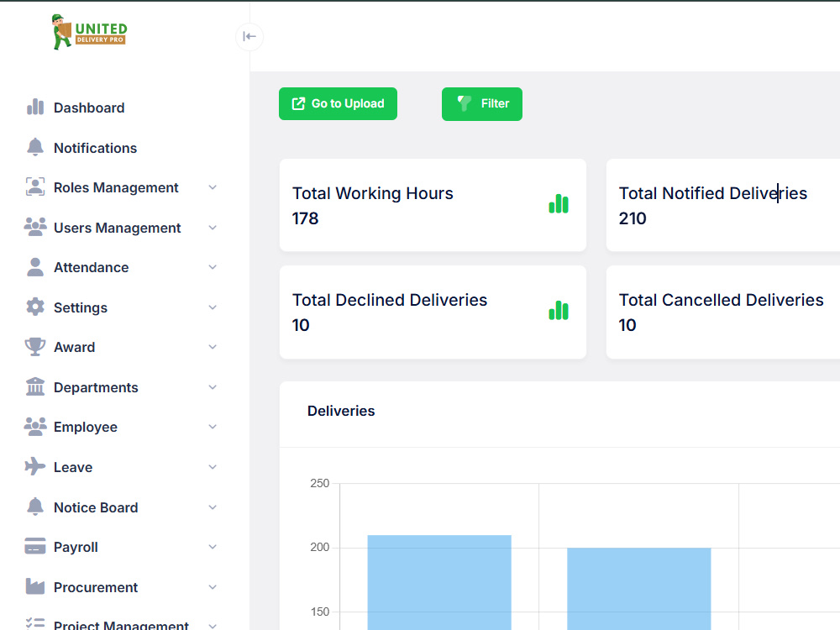Click the Notice Board bell icon
The height and width of the screenshot is (630, 840).
[x=35, y=507]
